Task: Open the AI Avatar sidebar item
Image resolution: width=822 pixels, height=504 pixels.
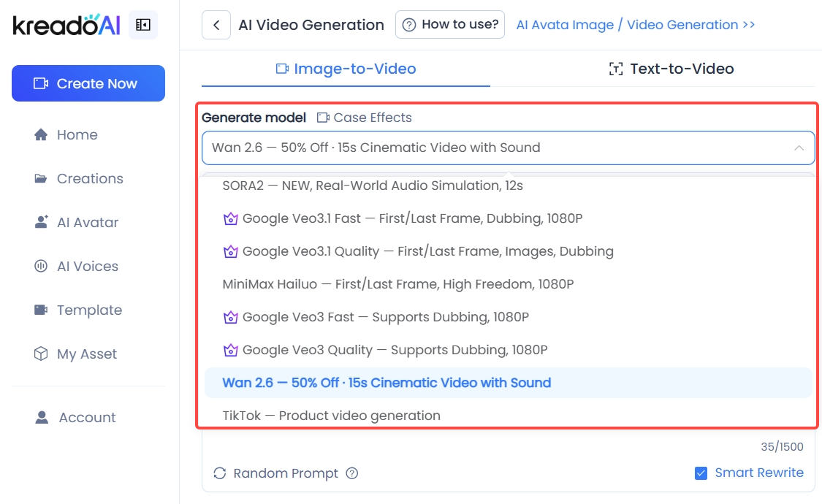Action: pos(87,223)
